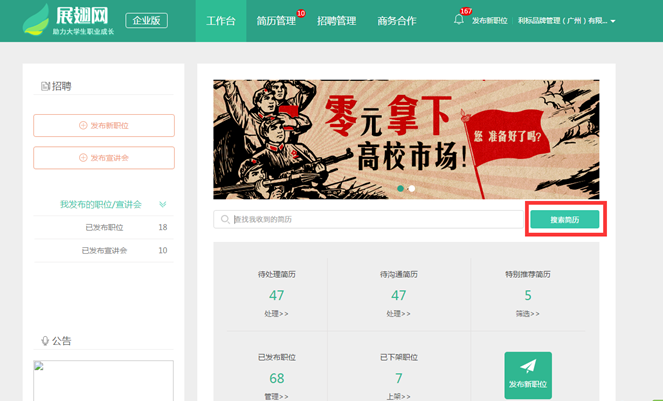Select the first banner carousel dot
Screen dimensions: 665x401
(401, 188)
